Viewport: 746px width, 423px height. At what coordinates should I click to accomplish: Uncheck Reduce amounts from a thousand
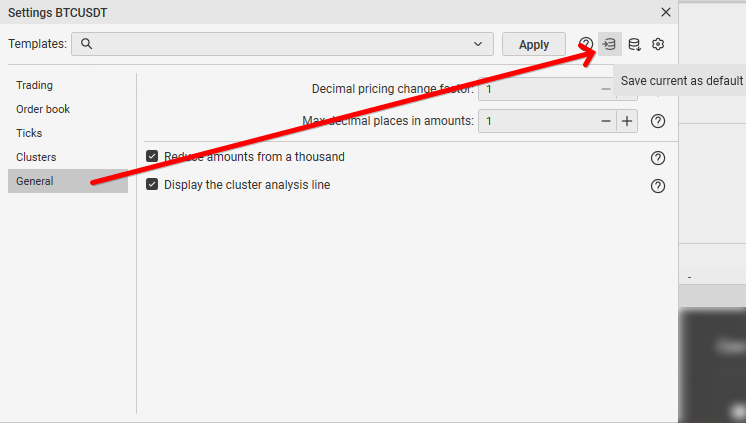pos(152,156)
